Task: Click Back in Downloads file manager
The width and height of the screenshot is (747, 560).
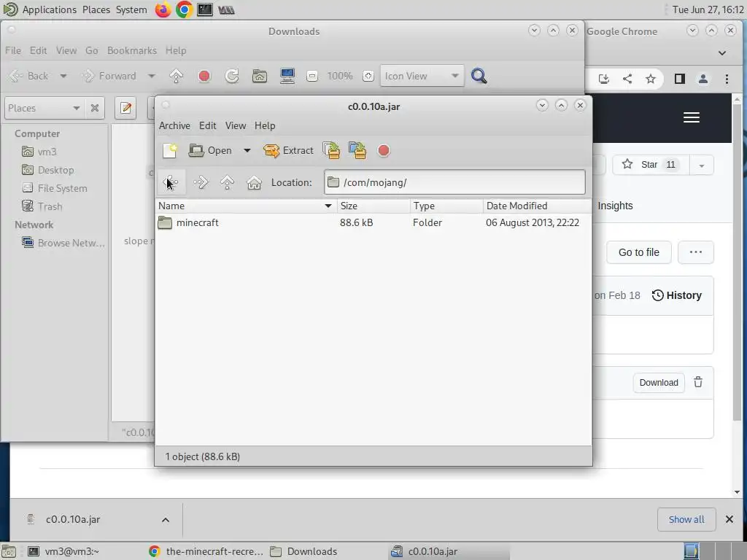Action: pyautogui.click(x=29, y=76)
